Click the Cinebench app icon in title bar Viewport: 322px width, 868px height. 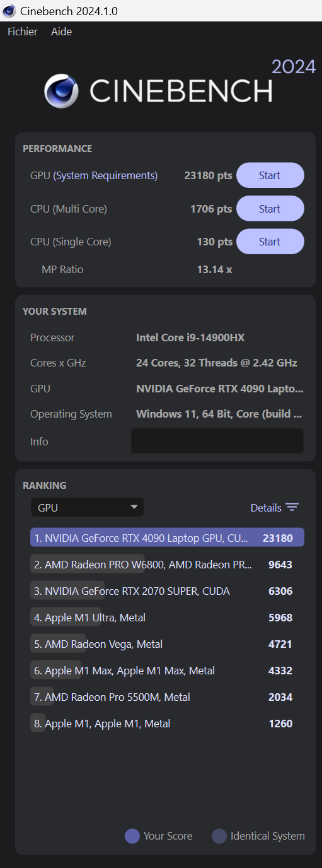click(x=9, y=11)
